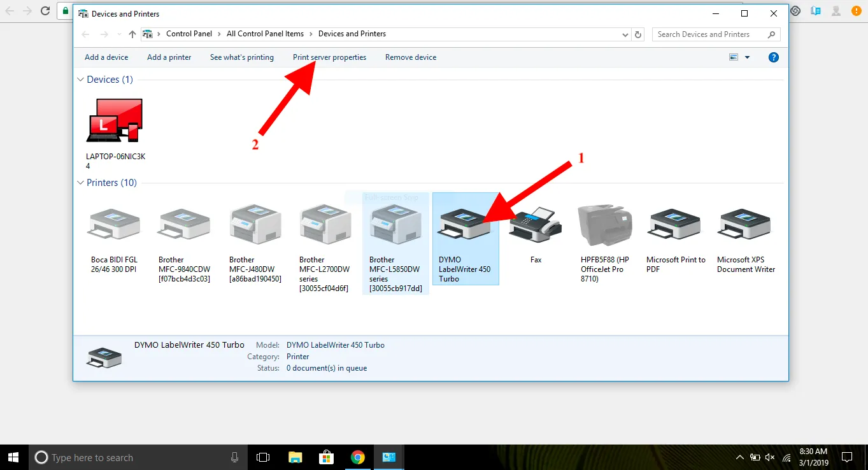Click the blue reader extension icon in browser
This screenshot has width=868, height=470.
point(816,11)
